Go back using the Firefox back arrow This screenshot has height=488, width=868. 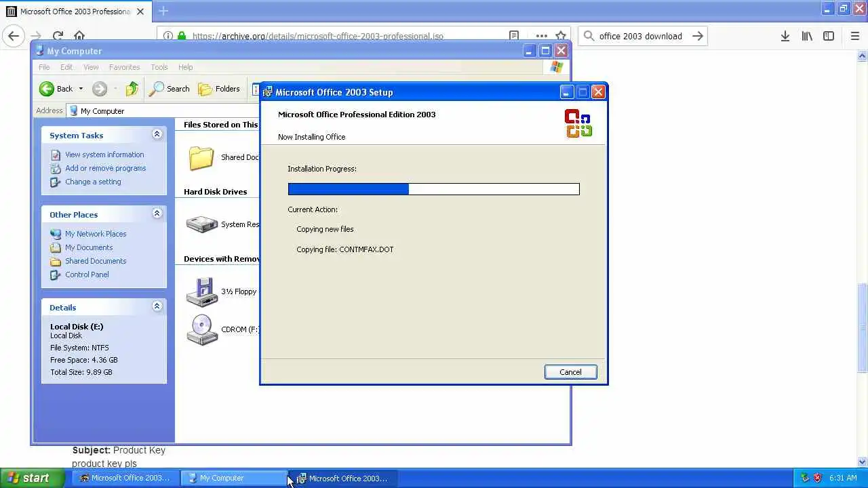click(14, 36)
